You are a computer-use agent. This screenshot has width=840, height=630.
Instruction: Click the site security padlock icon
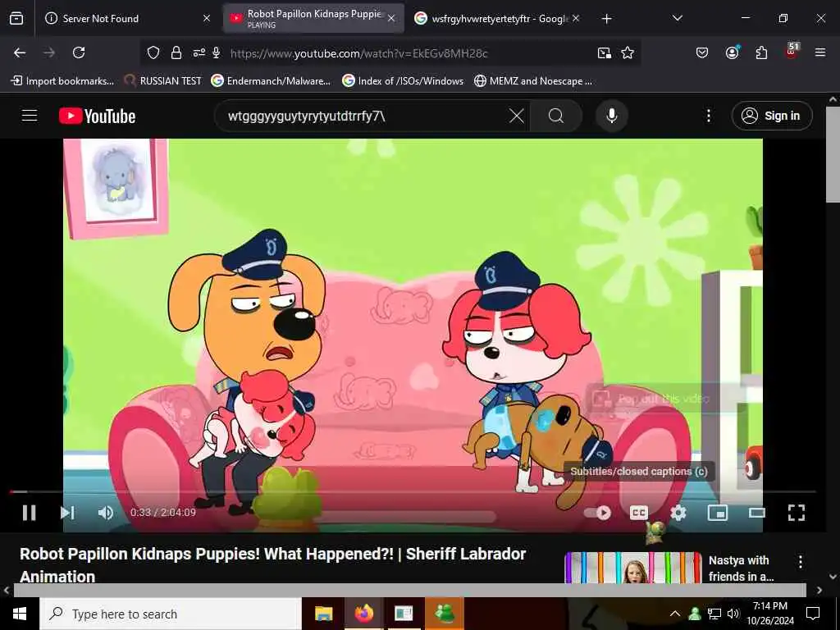click(x=176, y=52)
